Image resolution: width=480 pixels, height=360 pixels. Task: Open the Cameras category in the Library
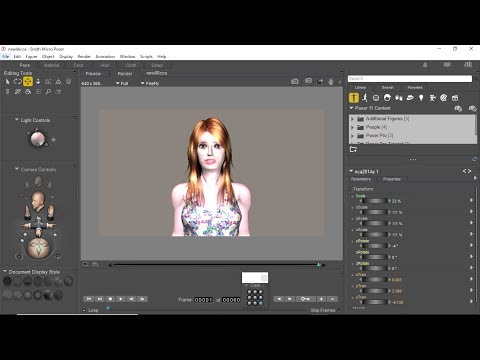[432, 98]
